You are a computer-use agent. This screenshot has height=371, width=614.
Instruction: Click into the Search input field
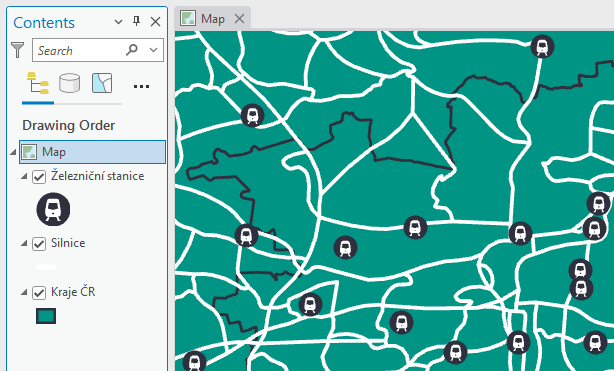tap(78, 50)
